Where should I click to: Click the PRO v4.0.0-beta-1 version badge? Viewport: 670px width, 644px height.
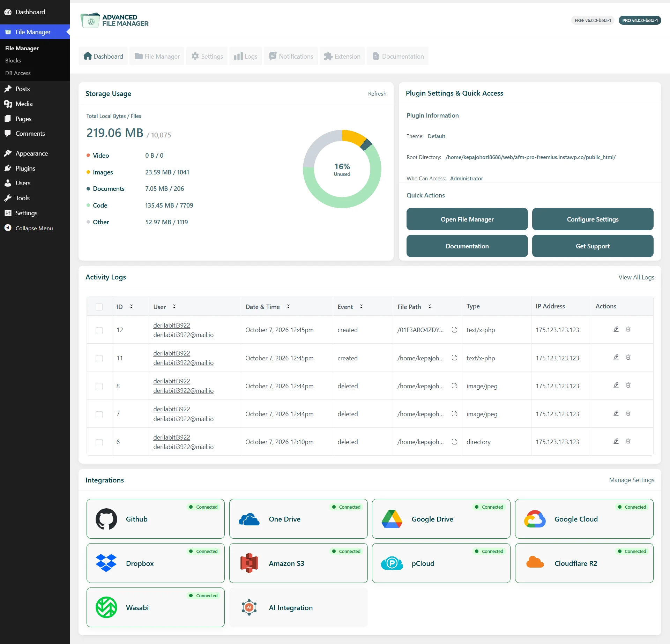640,20
